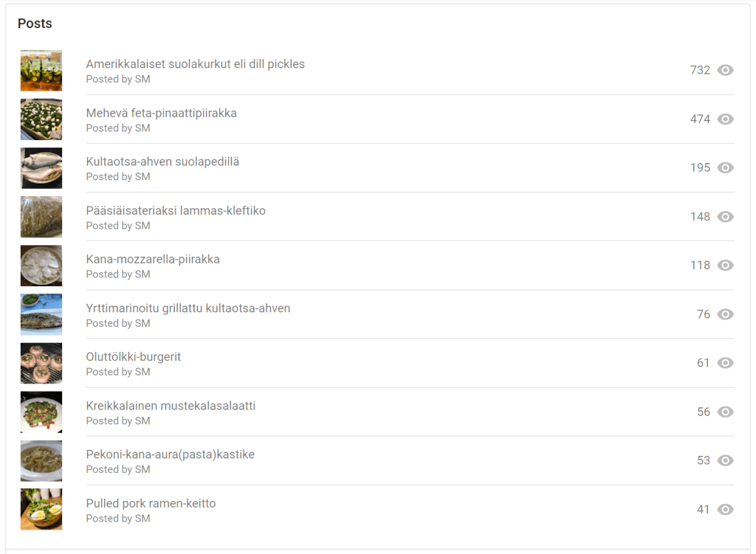Viewport: 756px width, 554px height.
Task: Click the burgers on grill thumbnail
Action: pyautogui.click(x=41, y=363)
